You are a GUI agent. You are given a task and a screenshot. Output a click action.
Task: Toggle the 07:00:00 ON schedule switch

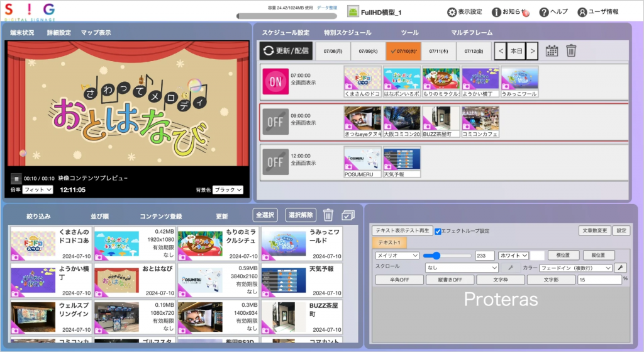(x=275, y=81)
